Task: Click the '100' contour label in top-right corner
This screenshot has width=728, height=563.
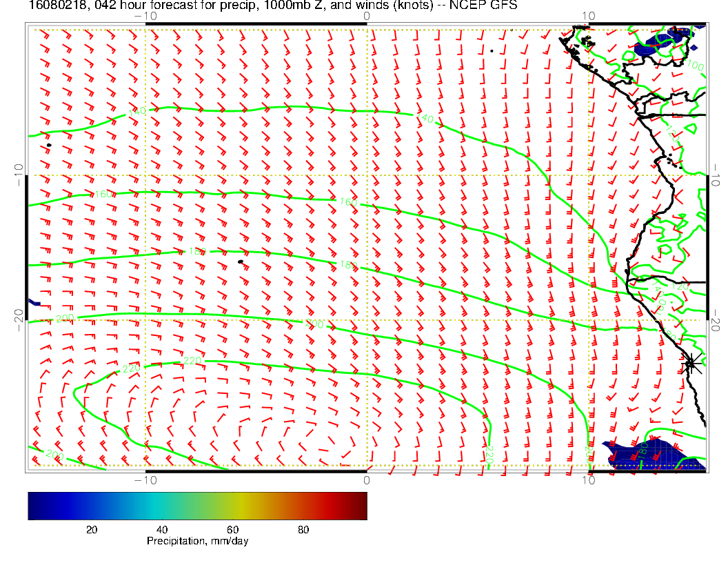Action: click(x=695, y=66)
